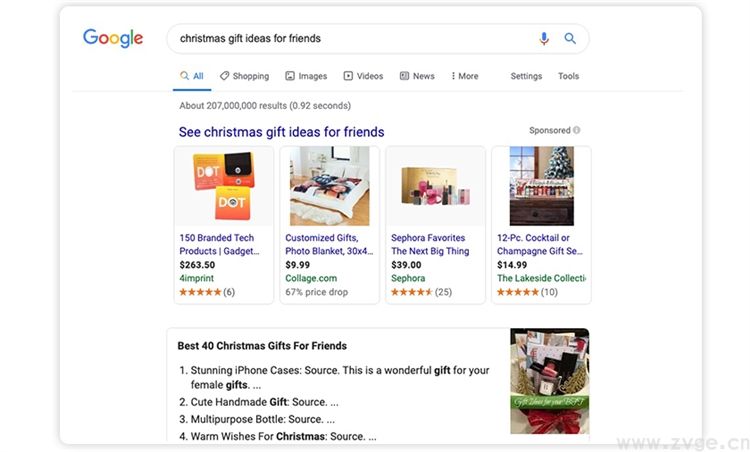
Task: Select the All results tab
Action: pyautogui.click(x=191, y=76)
